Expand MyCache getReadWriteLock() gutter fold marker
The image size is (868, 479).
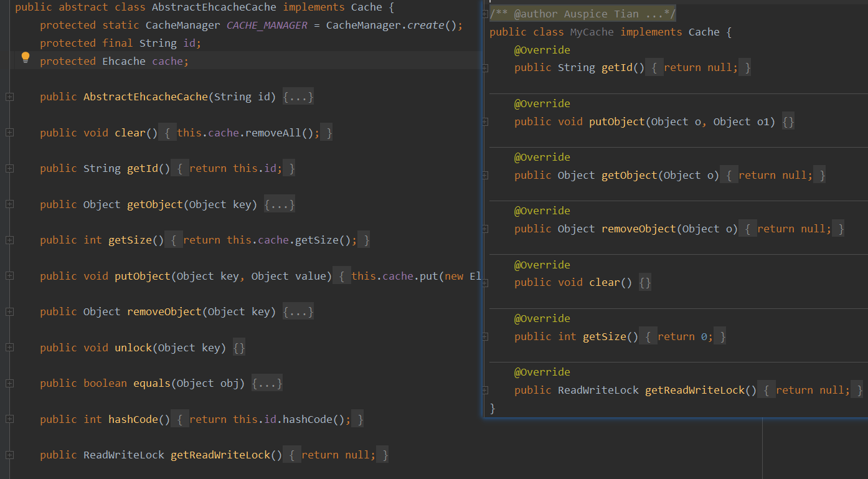click(486, 390)
